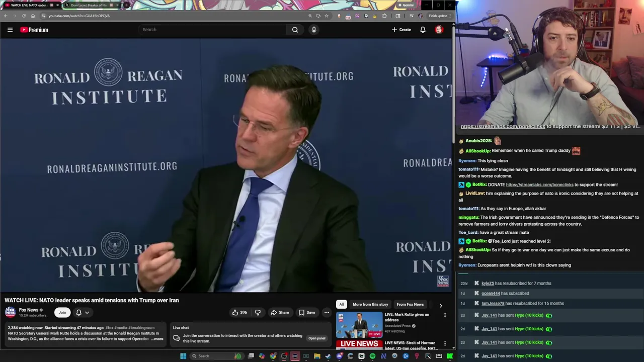Open the Windows Start menu

[183, 356]
